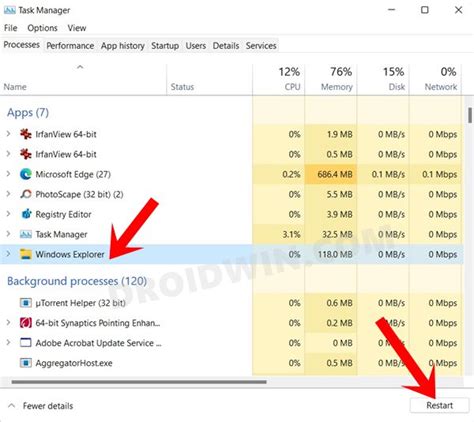Select the µTorrent Helper (32 bit) name

(x=80, y=303)
